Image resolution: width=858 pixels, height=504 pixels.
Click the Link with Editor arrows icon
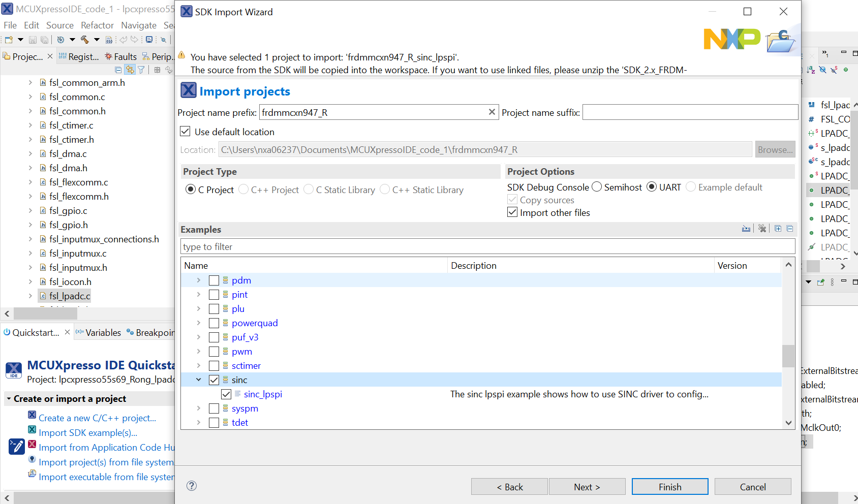(130, 70)
